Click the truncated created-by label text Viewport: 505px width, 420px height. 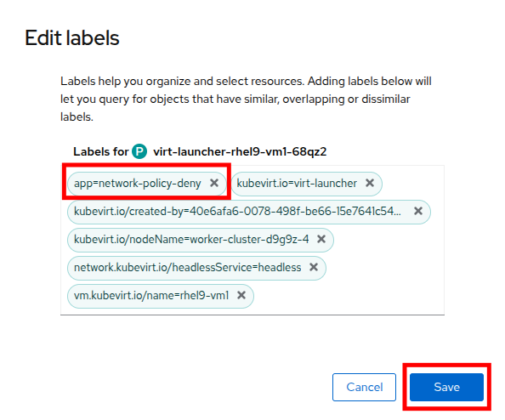(x=238, y=212)
